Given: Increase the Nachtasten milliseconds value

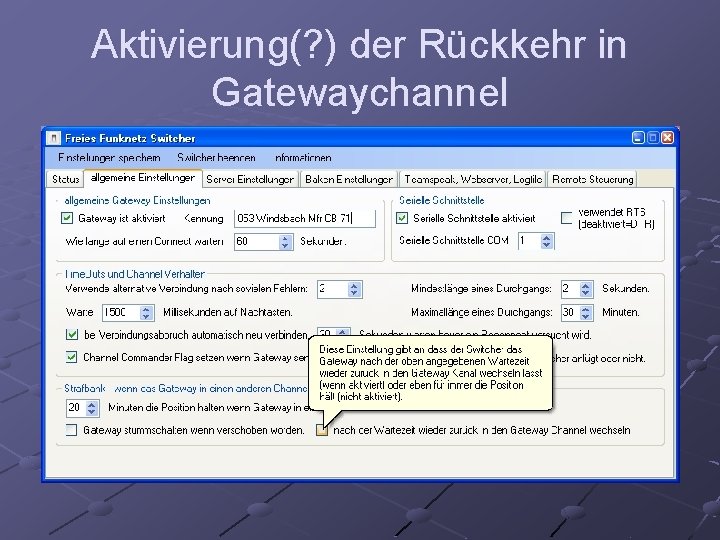Looking at the screenshot, I should [146, 309].
